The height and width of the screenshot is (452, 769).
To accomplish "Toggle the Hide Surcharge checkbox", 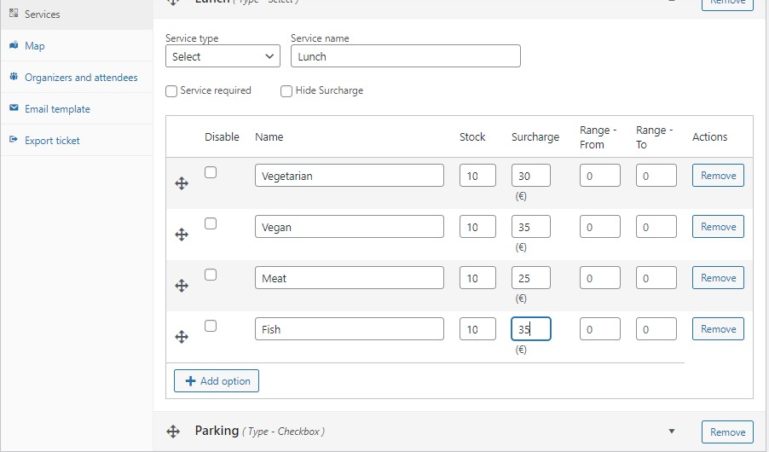I will [x=286, y=91].
